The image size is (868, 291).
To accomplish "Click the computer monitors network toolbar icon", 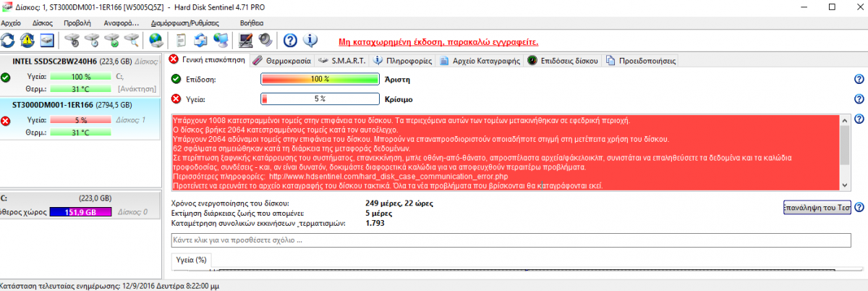I will pos(221,40).
